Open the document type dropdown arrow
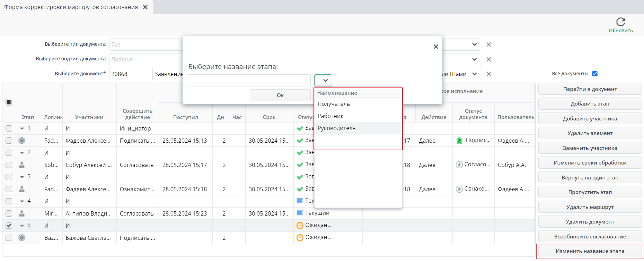Image resolution: width=644 pixels, height=261 pixels. click(475, 44)
